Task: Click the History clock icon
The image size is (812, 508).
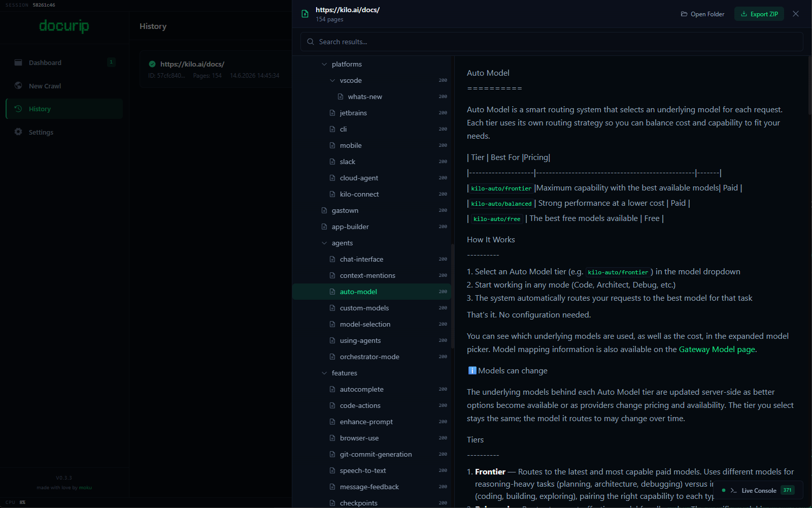Action: [18, 109]
